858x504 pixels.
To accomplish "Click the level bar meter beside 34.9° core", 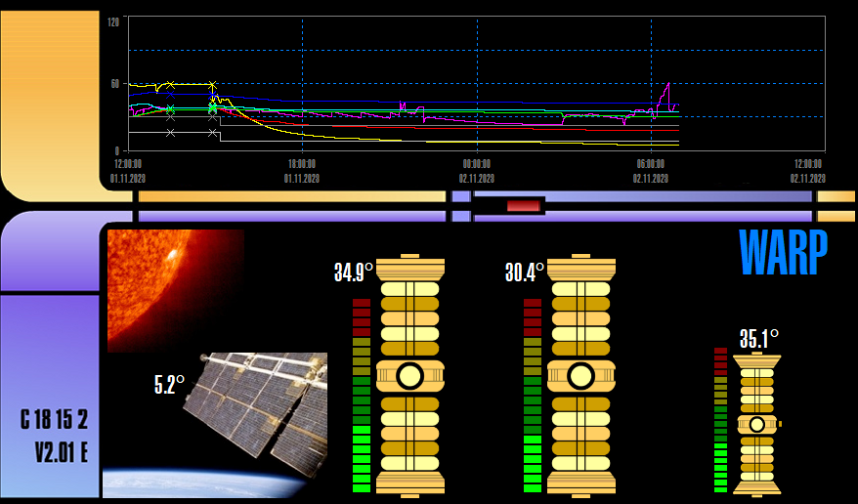I will (362, 396).
